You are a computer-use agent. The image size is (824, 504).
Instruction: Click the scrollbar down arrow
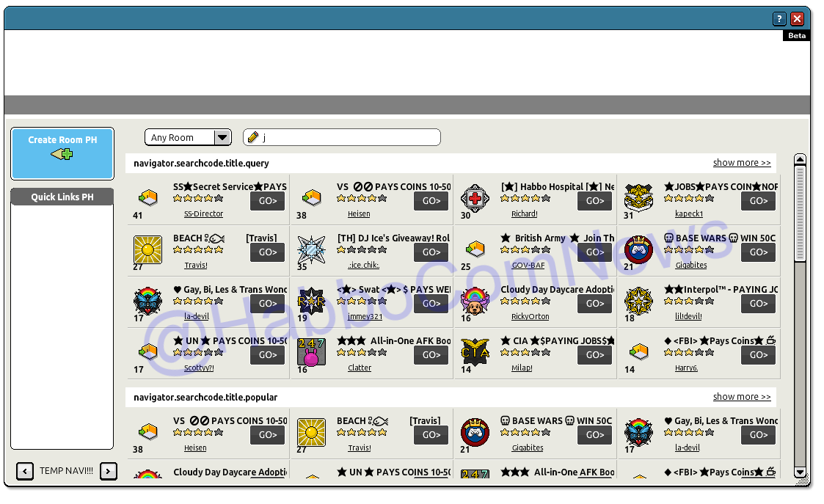800,472
